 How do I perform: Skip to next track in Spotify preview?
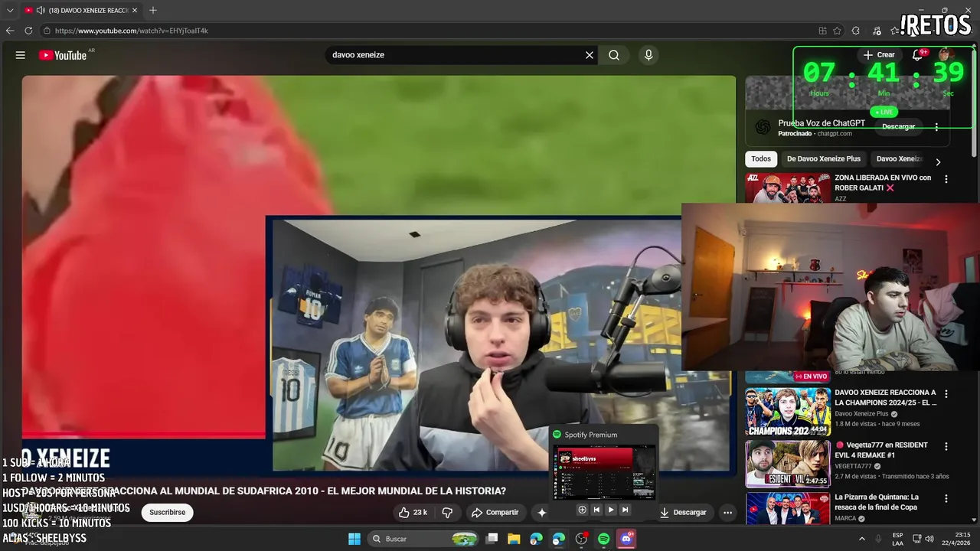625,510
